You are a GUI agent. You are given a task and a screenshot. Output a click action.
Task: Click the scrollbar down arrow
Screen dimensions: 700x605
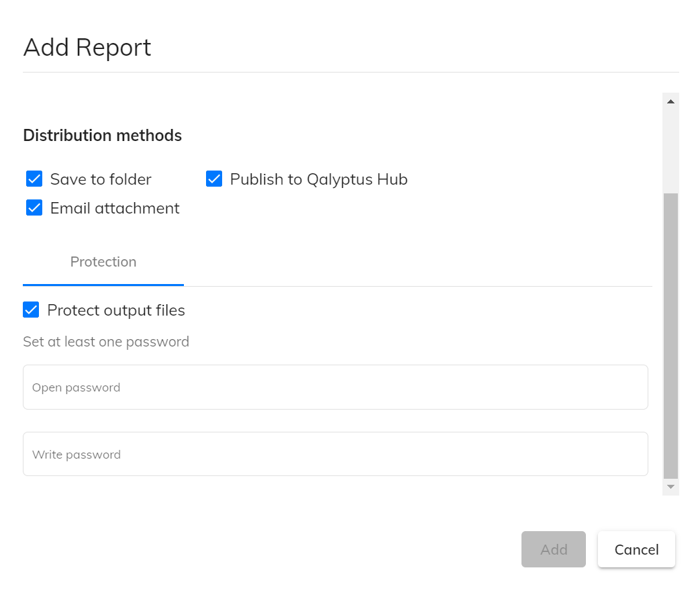coord(670,487)
